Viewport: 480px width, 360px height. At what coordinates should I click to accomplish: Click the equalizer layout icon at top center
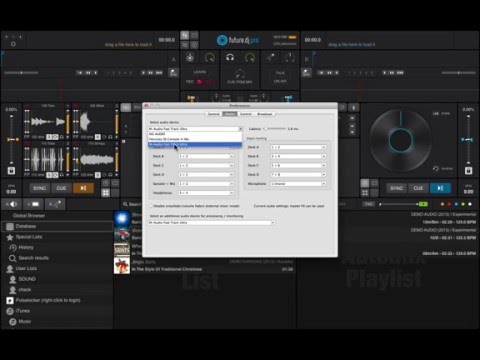[185, 45]
